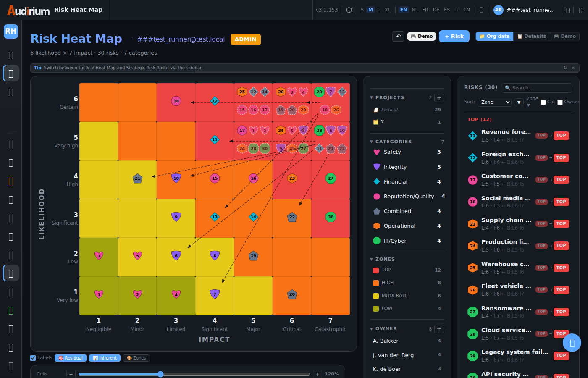This screenshot has width=588, height=378.
Task: Switch text size to S
Action: click(x=362, y=10)
